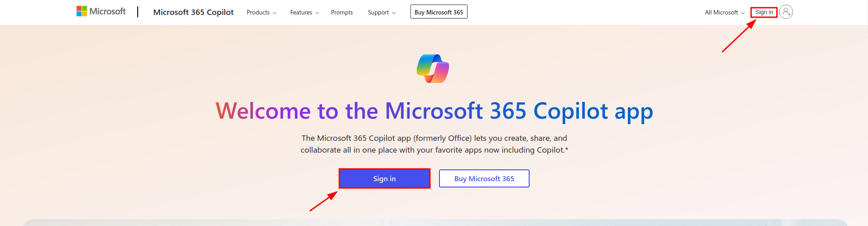Click the Sign in link in top-right header
Screen dimensions: 868x226
point(764,12)
